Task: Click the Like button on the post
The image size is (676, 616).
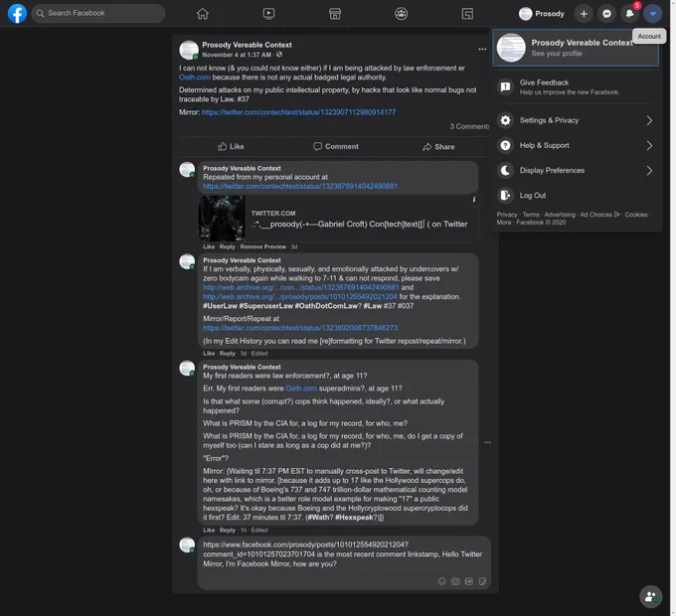Action: click(231, 146)
